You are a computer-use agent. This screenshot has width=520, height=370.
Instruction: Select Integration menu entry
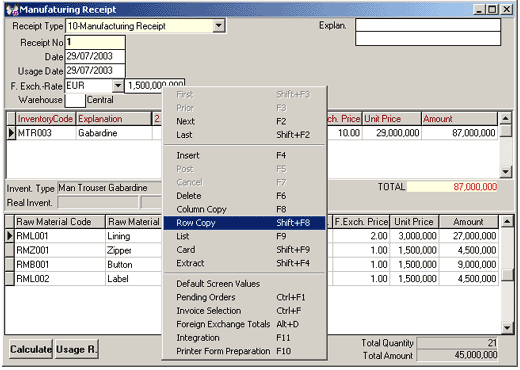244,338
